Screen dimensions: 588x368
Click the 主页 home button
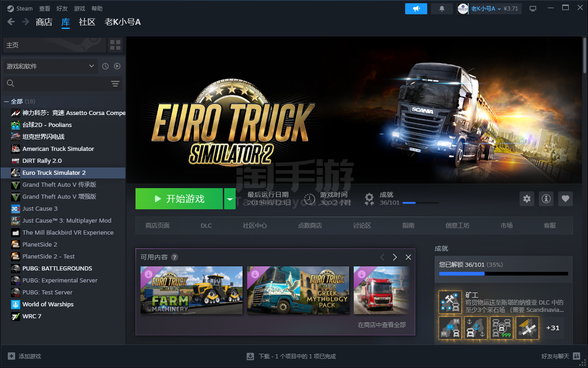[54, 45]
